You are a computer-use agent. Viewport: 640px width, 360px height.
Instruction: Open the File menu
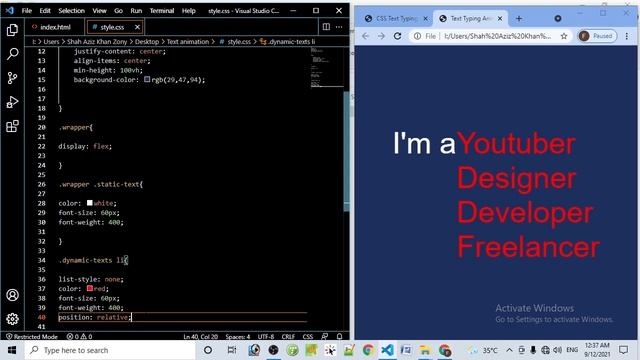pos(27,11)
